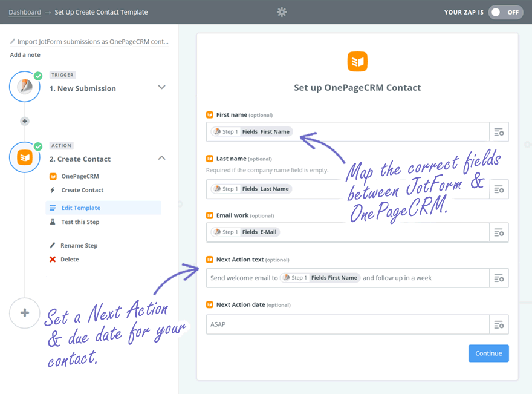Viewport: 532px width, 394px height.
Task: Click the large OnePageCRM logo above form
Action: tap(357, 62)
